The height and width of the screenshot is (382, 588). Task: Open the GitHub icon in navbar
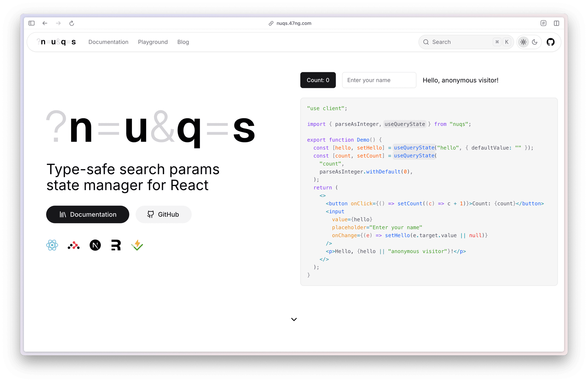[550, 42]
